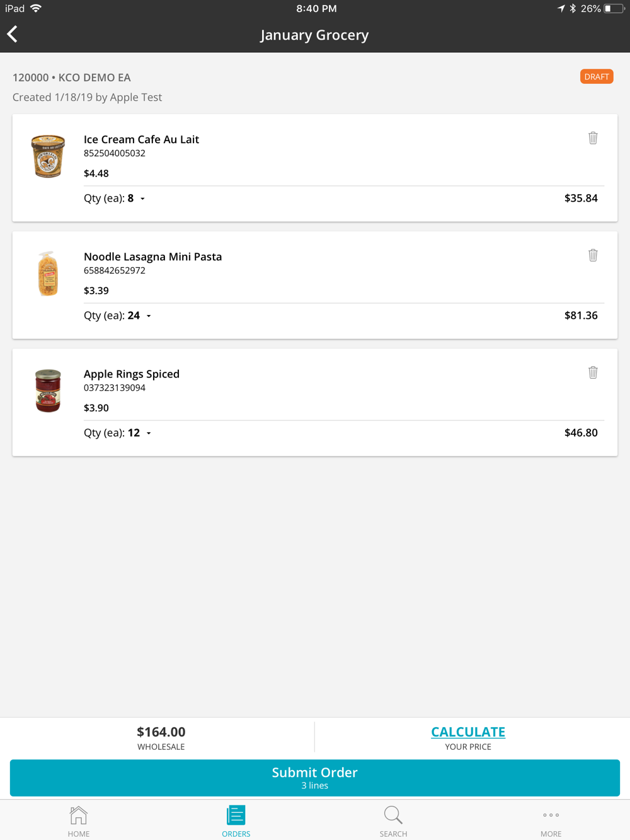Click the CALCULATE your price link

click(468, 732)
